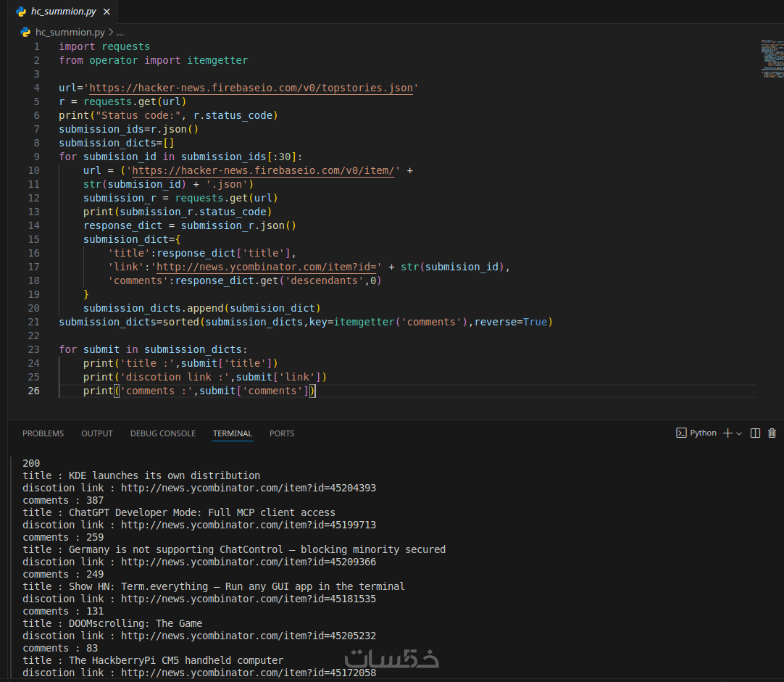Image resolution: width=784 pixels, height=682 pixels.
Task: Switch to the OUTPUT panel tab
Action: (x=97, y=433)
